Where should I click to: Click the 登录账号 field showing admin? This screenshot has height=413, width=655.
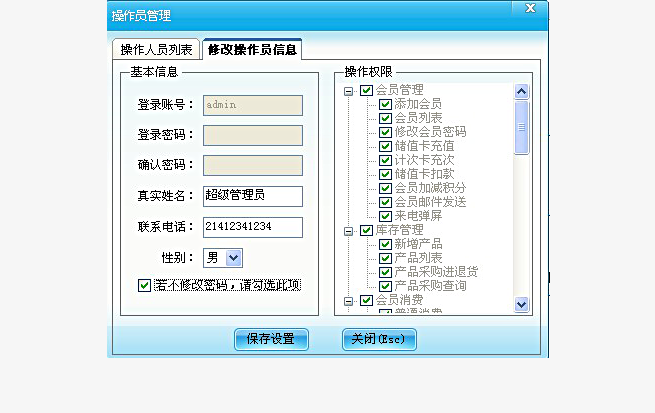(x=253, y=105)
